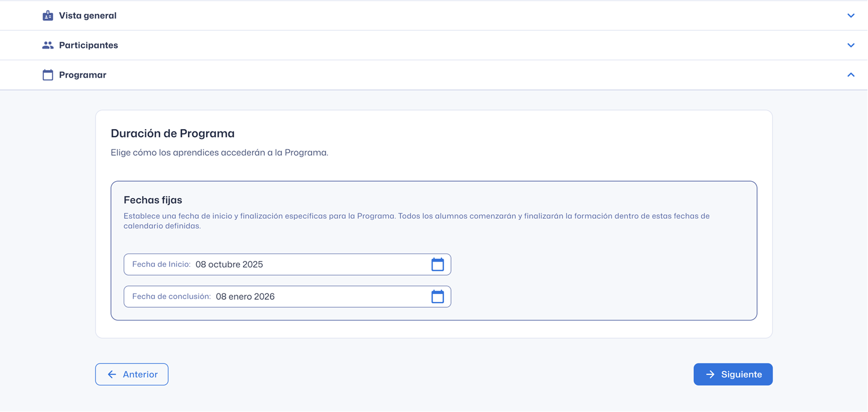Expand the Vista general section chevron
Image resolution: width=868 pixels, height=412 pixels.
tap(851, 16)
